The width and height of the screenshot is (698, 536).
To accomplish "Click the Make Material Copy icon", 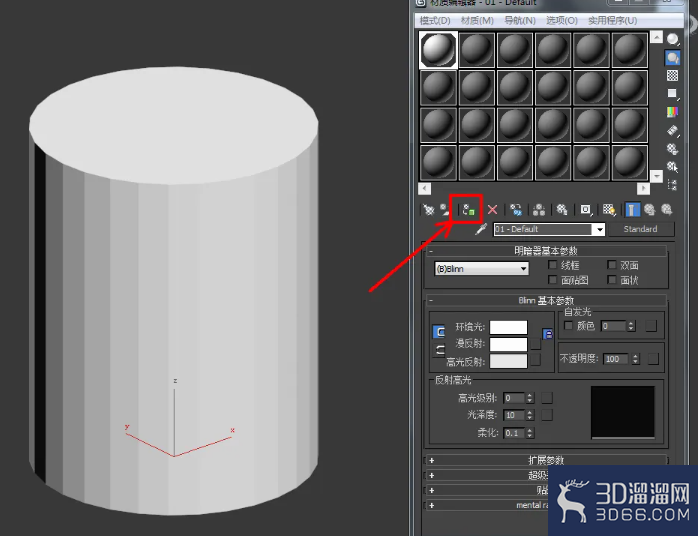I will coord(516,210).
